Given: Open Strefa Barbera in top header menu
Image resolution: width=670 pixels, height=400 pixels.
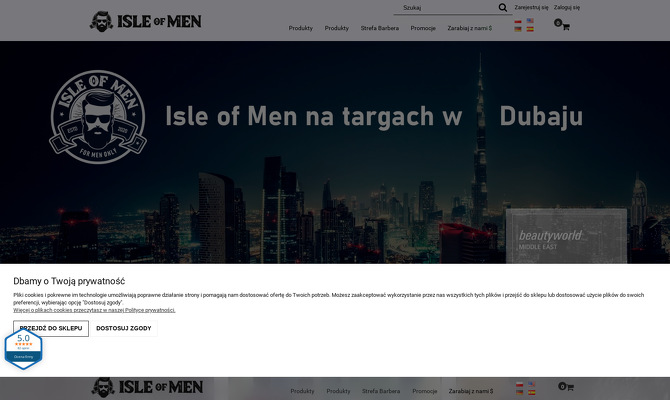Looking at the screenshot, I should pyautogui.click(x=379, y=28).
